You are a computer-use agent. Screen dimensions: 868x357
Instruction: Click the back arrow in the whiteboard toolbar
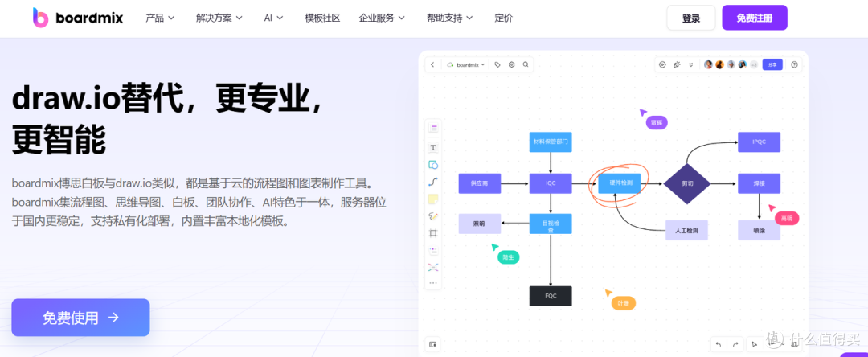pyautogui.click(x=432, y=64)
